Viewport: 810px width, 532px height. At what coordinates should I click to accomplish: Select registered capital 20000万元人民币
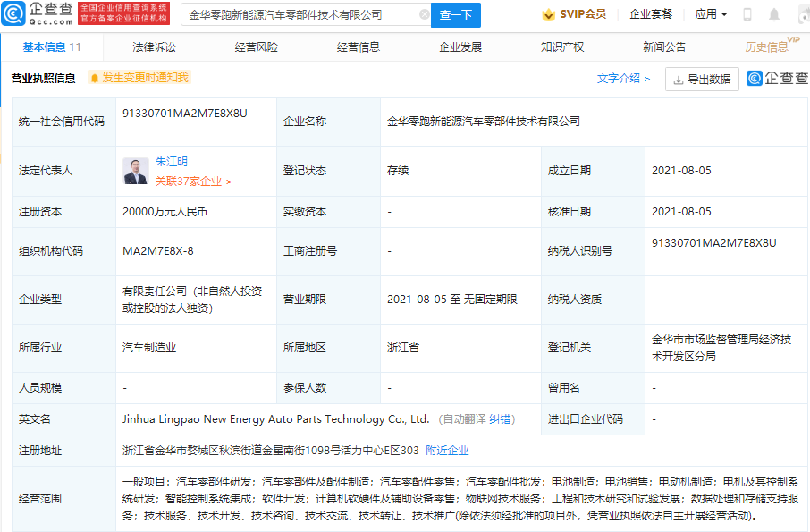point(165,212)
